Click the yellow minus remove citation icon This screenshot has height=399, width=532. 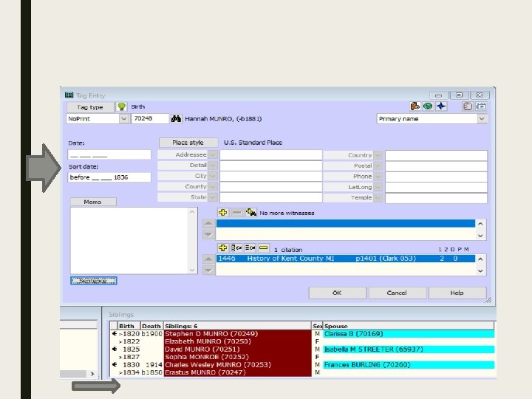(264, 248)
